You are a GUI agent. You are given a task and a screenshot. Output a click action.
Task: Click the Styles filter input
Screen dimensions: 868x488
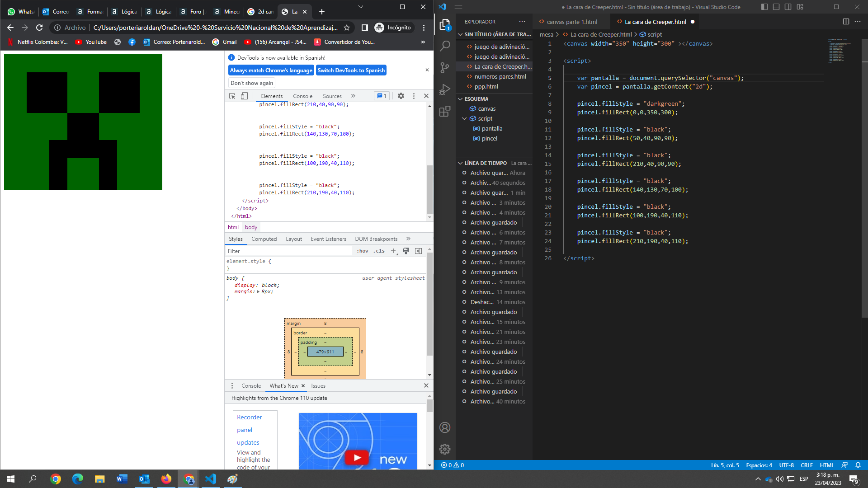(x=289, y=251)
